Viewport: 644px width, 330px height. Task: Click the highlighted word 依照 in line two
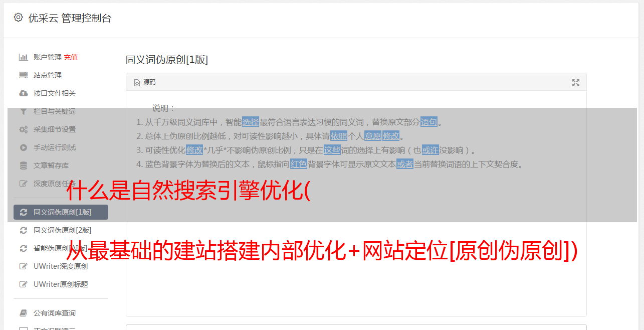point(339,136)
